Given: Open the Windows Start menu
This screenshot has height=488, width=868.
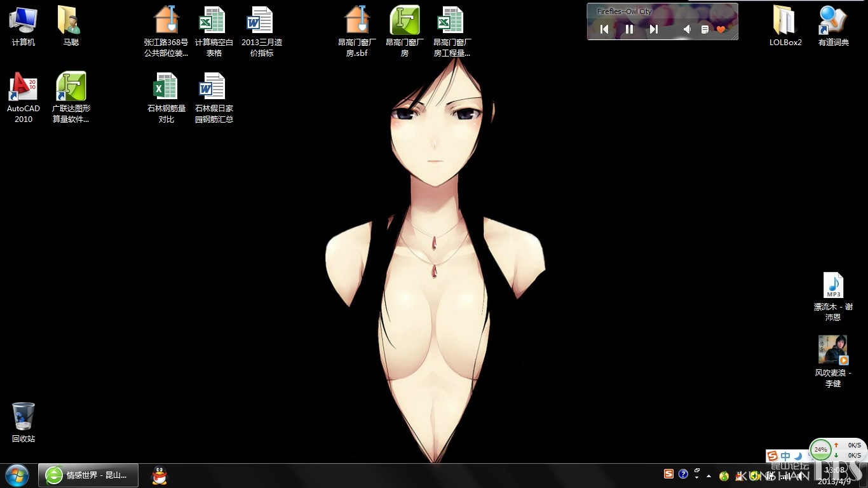Looking at the screenshot, I should click(x=17, y=475).
